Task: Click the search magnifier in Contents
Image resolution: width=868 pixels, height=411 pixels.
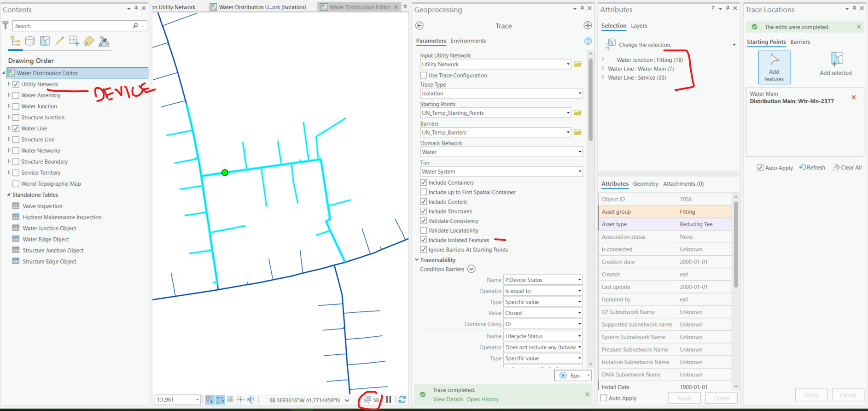Action: [135, 26]
